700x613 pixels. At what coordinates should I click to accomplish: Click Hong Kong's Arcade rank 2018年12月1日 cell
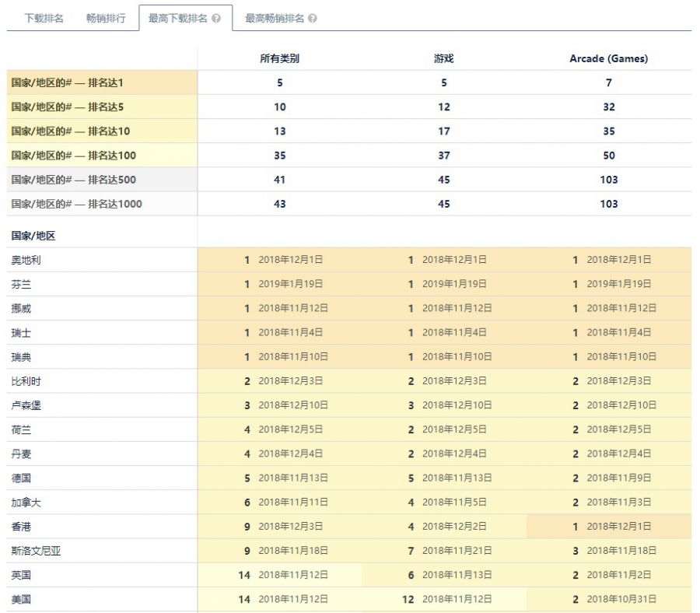[x=609, y=527]
